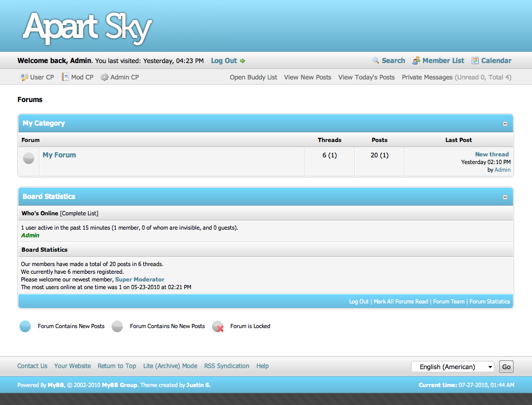This screenshot has width=532, height=405.
Task: Open the language selection dropdown
Action: click(453, 367)
